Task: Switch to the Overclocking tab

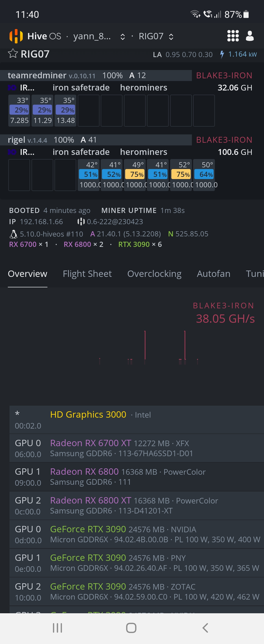Action: (x=154, y=274)
